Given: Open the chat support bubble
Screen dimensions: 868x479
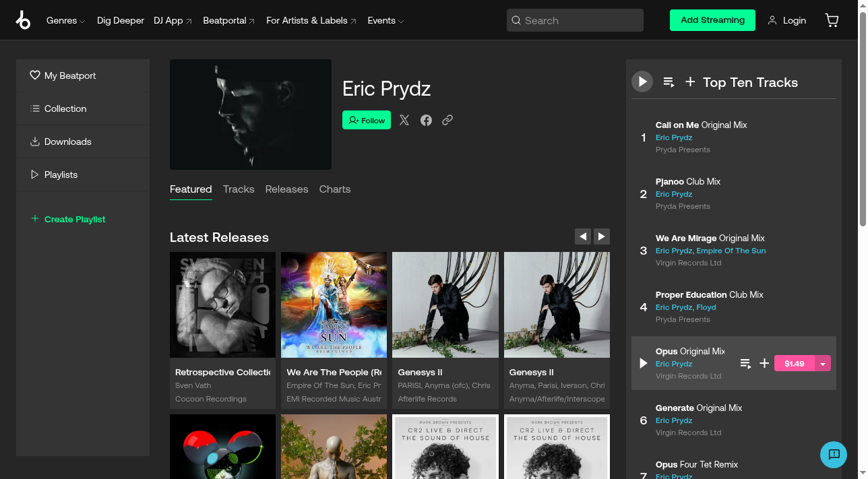Looking at the screenshot, I should tap(834, 454).
